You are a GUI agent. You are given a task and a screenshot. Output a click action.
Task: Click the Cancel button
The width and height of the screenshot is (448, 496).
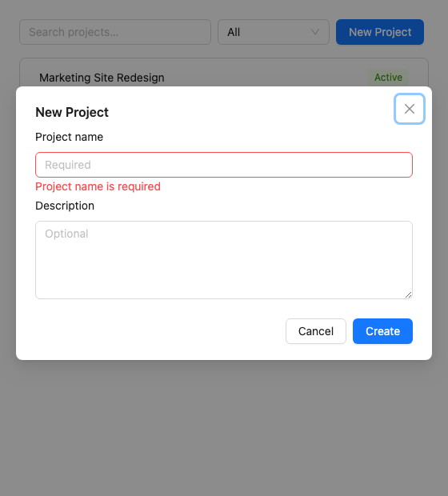tap(316, 331)
